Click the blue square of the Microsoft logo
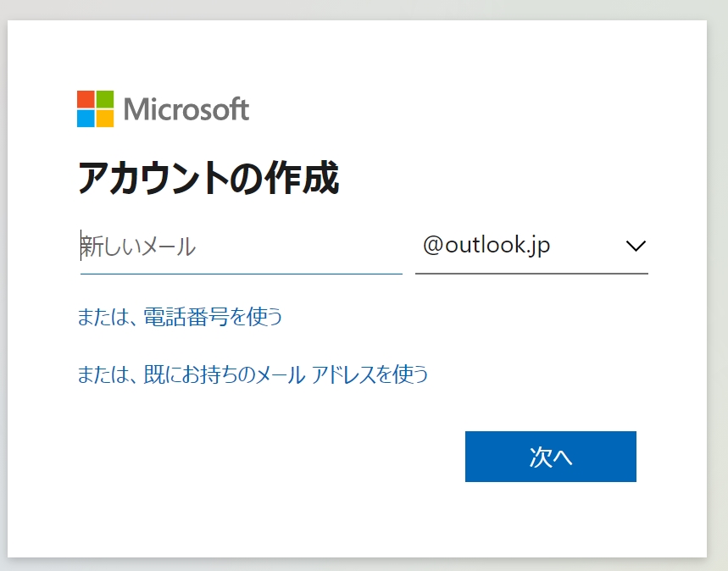The image size is (728, 571). click(x=86, y=119)
